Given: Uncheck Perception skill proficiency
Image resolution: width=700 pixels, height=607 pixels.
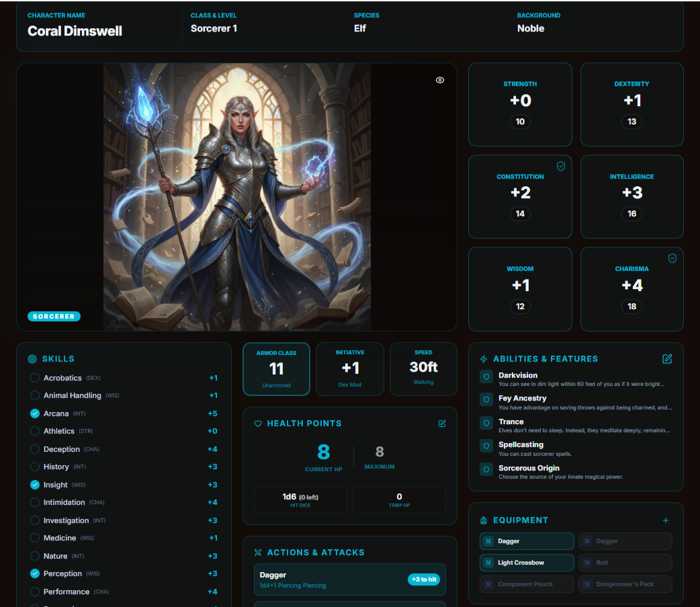Looking at the screenshot, I should [34, 573].
